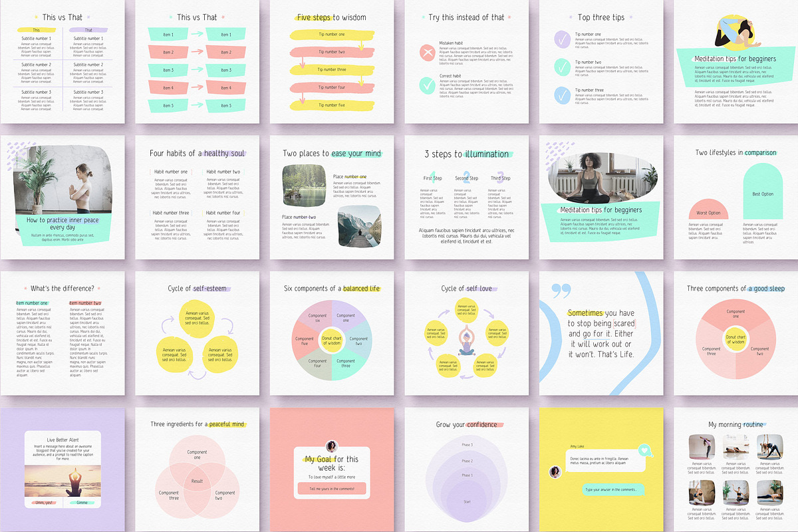Click the Sometimes you have to stop quote text
Viewport: 798px width, 532px height.
(x=601, y=333)
